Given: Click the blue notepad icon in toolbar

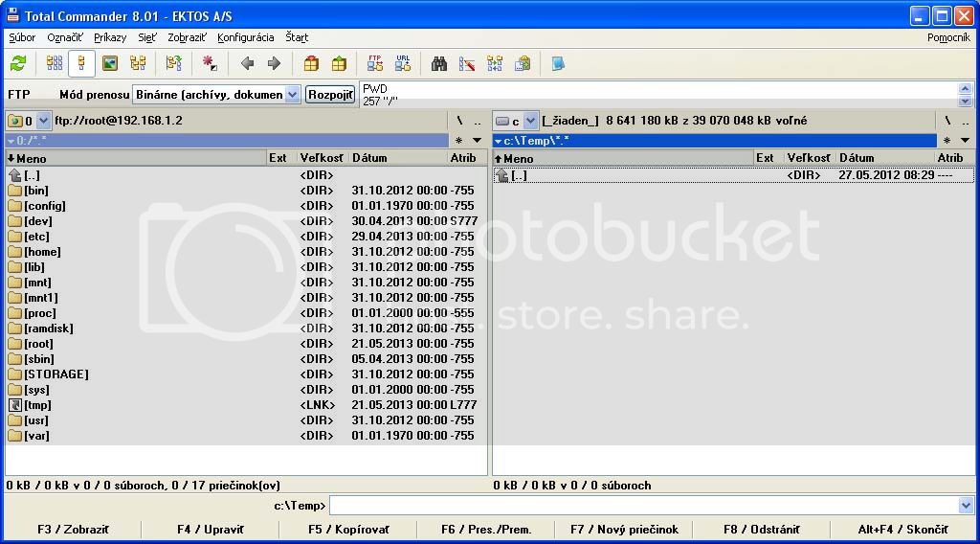Looking at the screenshot, I should tap(558, 63).
